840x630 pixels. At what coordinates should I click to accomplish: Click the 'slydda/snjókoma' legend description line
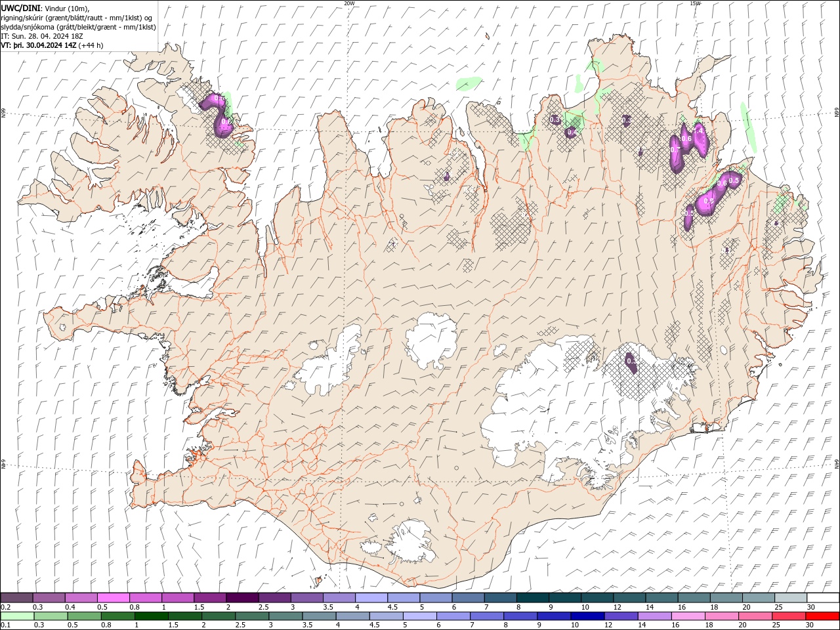tap(78, 27)
